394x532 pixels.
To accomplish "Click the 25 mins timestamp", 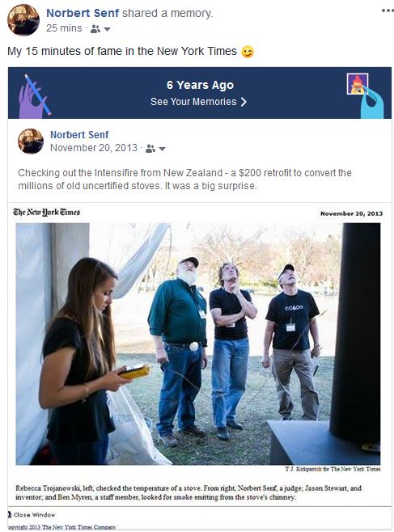I will click(64, 28).
